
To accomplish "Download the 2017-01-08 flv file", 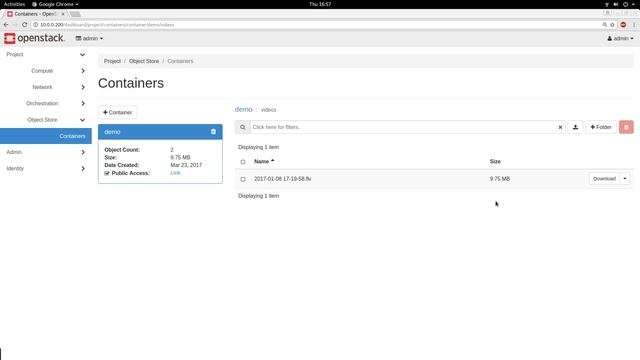I will click(x=604, y=178).
